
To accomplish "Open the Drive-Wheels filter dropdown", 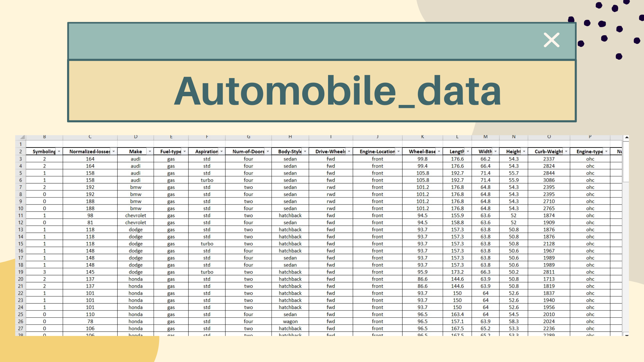I will pos(349,152).
